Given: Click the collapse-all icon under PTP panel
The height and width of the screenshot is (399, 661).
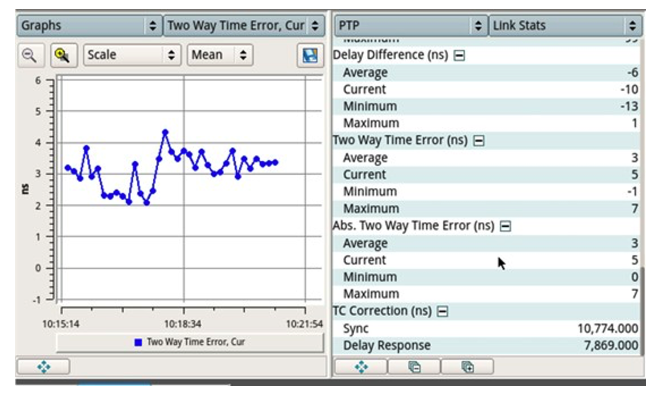Looking at the screenshot, I should coord(414,367).
